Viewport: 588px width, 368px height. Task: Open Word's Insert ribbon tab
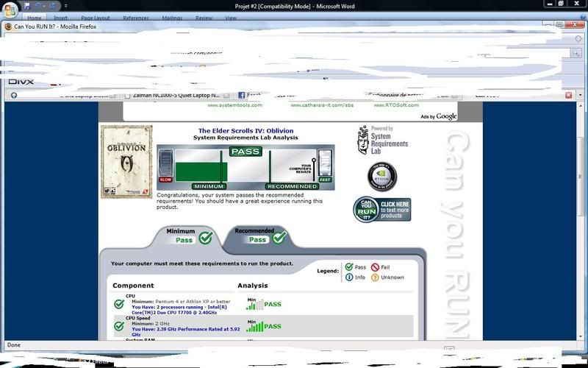(60, 18)
